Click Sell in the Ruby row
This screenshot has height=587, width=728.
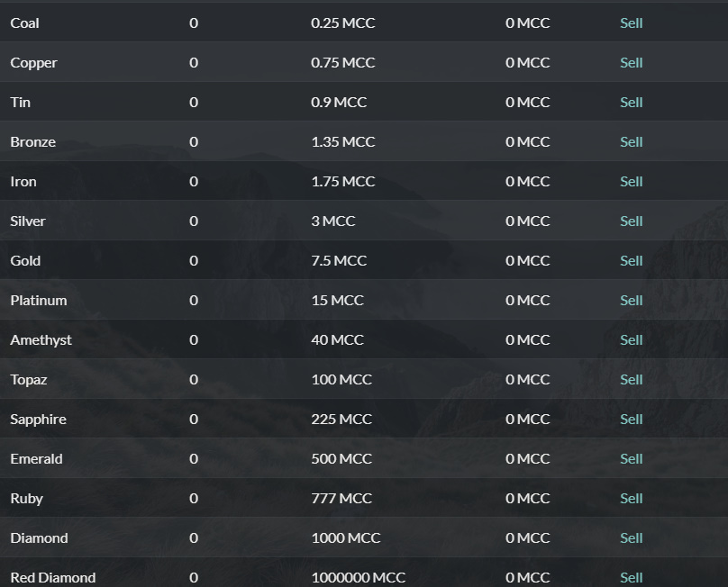tap(631, 498)
